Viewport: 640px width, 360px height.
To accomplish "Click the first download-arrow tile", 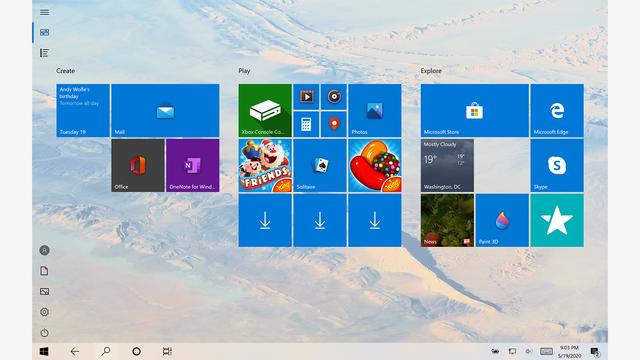I will tap(265, 220).
